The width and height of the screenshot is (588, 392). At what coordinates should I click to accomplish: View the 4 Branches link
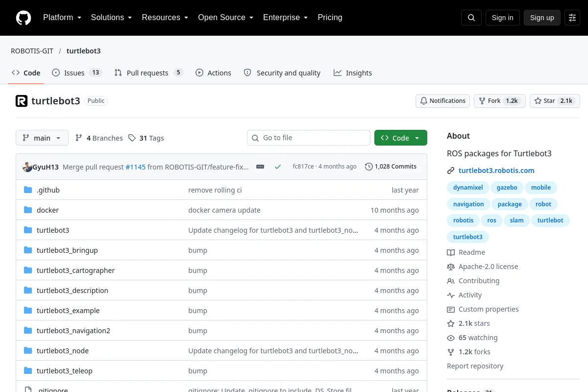point(99,138)
